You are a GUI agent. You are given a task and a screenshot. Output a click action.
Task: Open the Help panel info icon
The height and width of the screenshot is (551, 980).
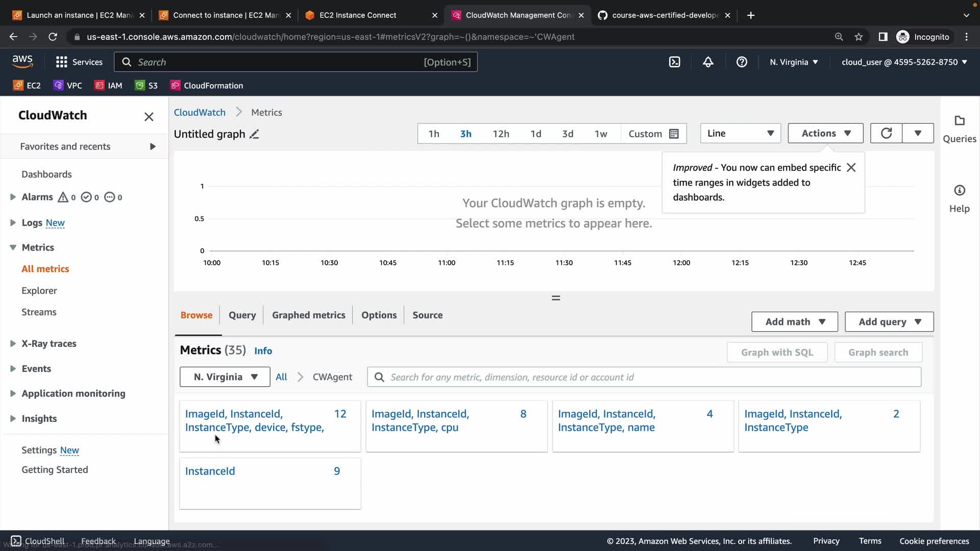point(959,191)
